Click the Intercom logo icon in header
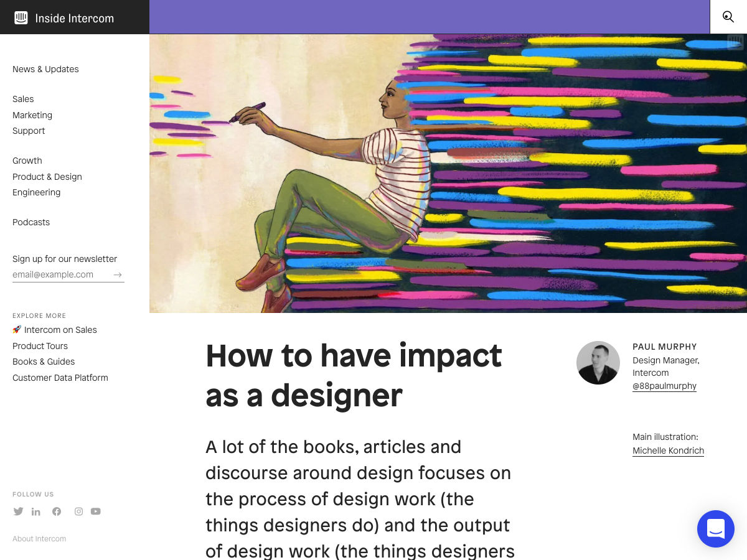The height and width of the screenshot is (560, 747). point(21,18)
